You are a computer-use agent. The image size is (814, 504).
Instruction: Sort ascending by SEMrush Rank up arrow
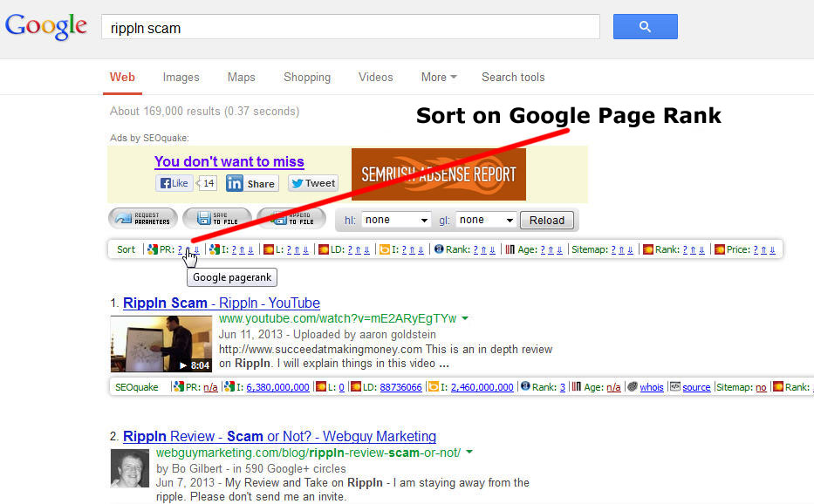coord(693,249)
